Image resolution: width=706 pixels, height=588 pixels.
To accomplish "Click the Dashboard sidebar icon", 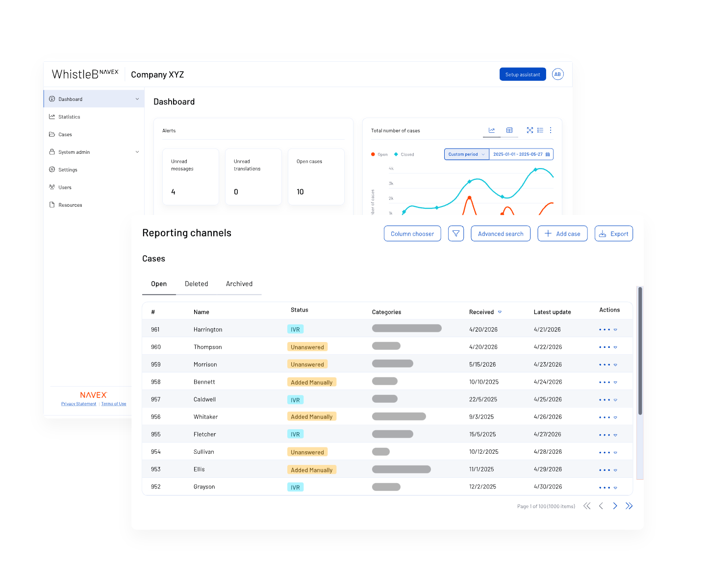I will 52,99.
